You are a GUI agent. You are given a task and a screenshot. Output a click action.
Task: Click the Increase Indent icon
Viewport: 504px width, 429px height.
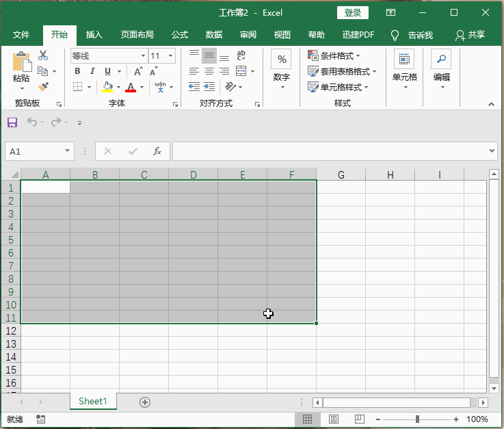(x=209, y=87)
